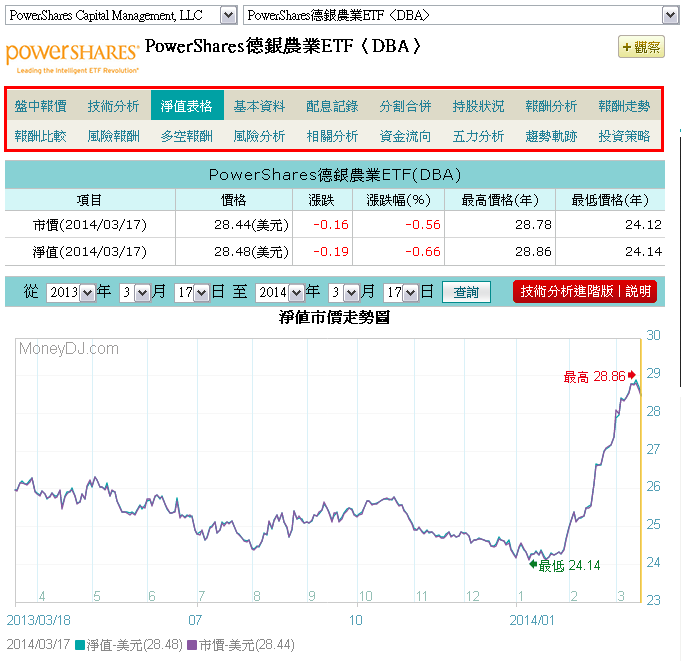
Task: View the 配息記錄 tab
Action: tap(332, 106)
